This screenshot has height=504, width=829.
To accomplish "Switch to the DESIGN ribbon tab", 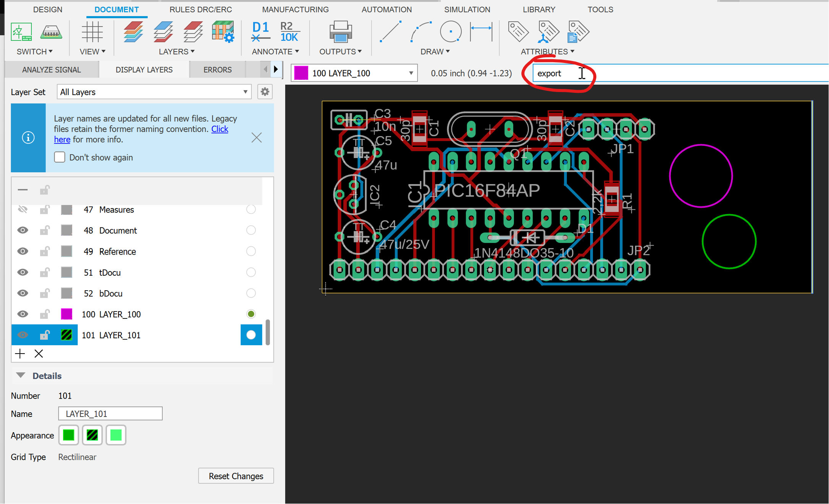I will point(48,10).
